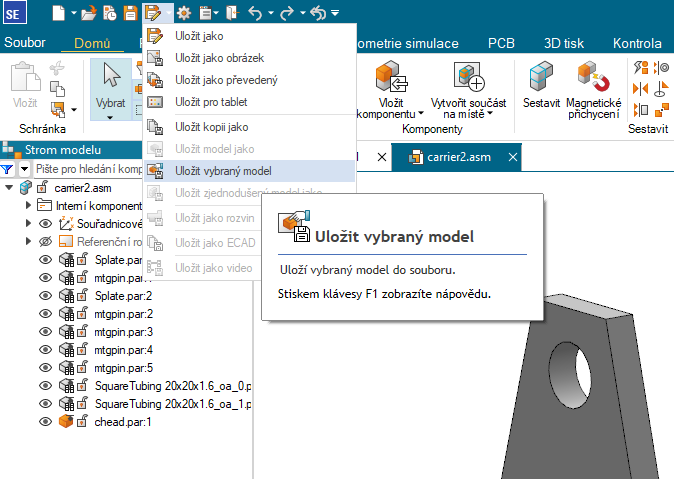Show the hidden Referenční roviny item
This screenshot has width=674, height=479.
(45, 241)
